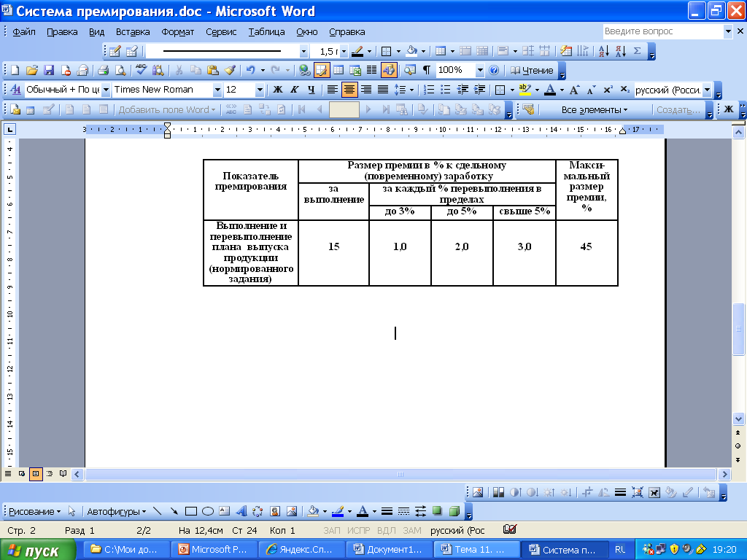Toggle Align Left paragraph alignment
This screenshot has height=560, width=747.
332,90
